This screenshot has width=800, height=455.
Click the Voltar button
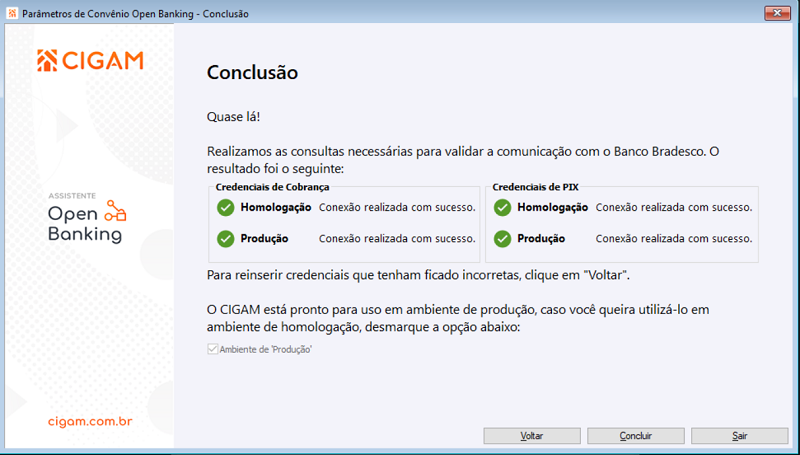click(x=532, y=436)
